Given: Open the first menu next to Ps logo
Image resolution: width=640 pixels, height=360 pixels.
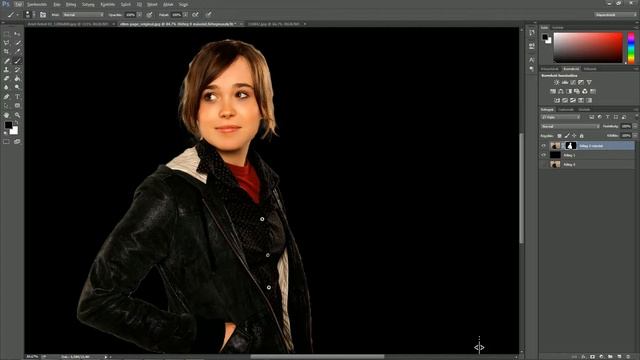Looking at the screenshot, I should click(x=19, y=4).
